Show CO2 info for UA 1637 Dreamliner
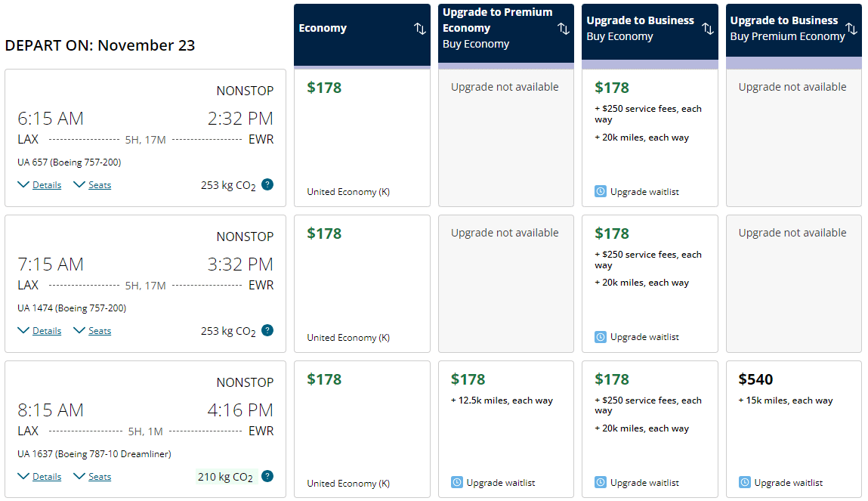 coord(267,476)
